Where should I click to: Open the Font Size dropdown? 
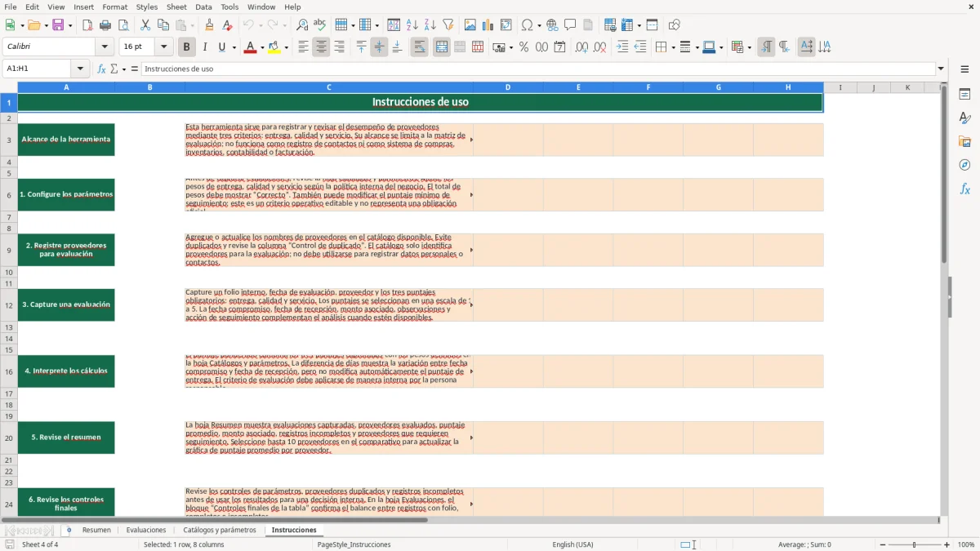[164, 47]
